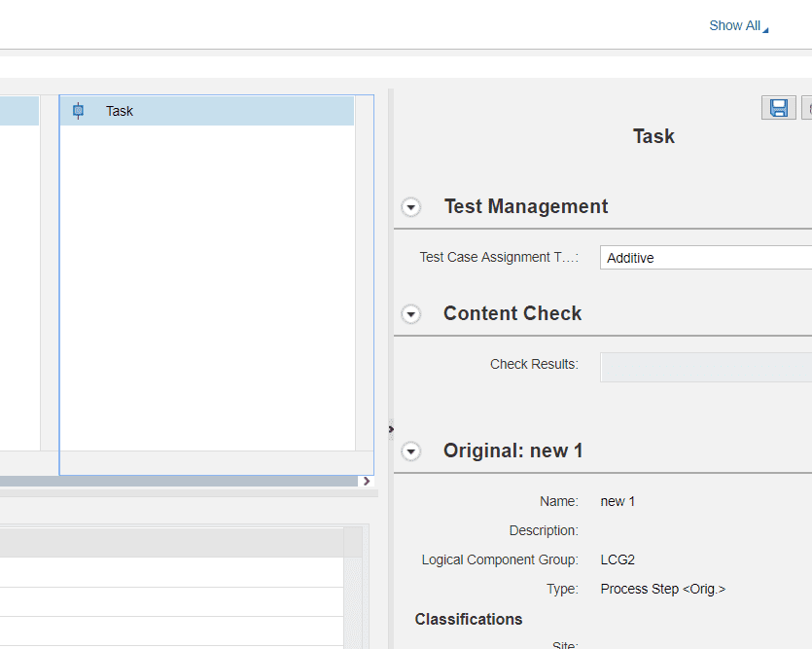Click the 'Process Step <Orig.>' type value
The height and width of the screenshot is (649, 812).
pos(663,589)
